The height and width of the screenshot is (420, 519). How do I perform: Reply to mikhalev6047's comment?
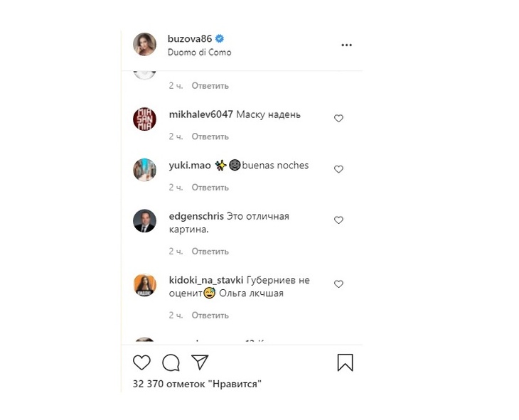point(210,136)
